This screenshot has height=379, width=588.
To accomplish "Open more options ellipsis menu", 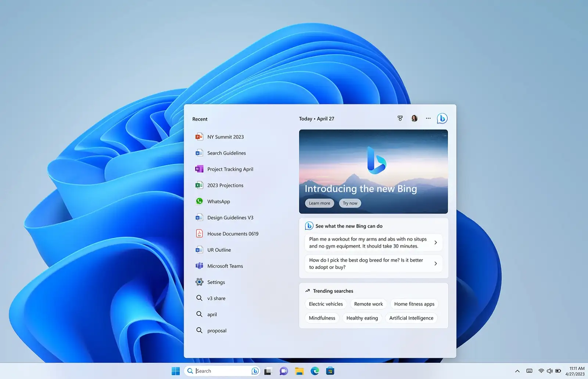I will [x=428, y=118].
